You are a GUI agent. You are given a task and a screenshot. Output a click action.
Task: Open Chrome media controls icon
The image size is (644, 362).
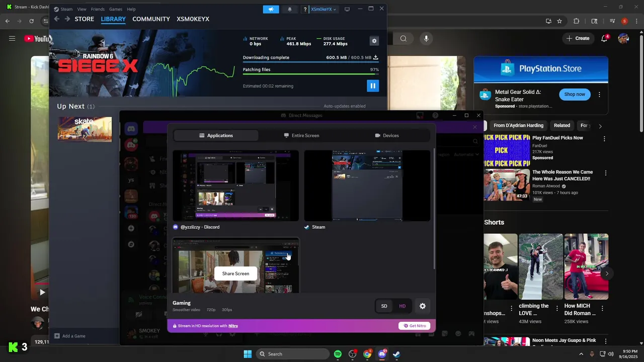pyautogui.click(x=612, y=21)
